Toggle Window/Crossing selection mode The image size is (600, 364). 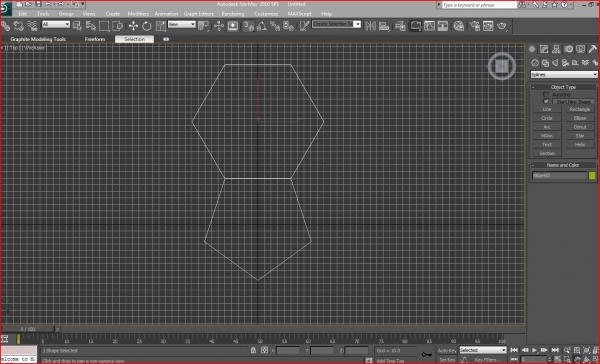(117, 26)
